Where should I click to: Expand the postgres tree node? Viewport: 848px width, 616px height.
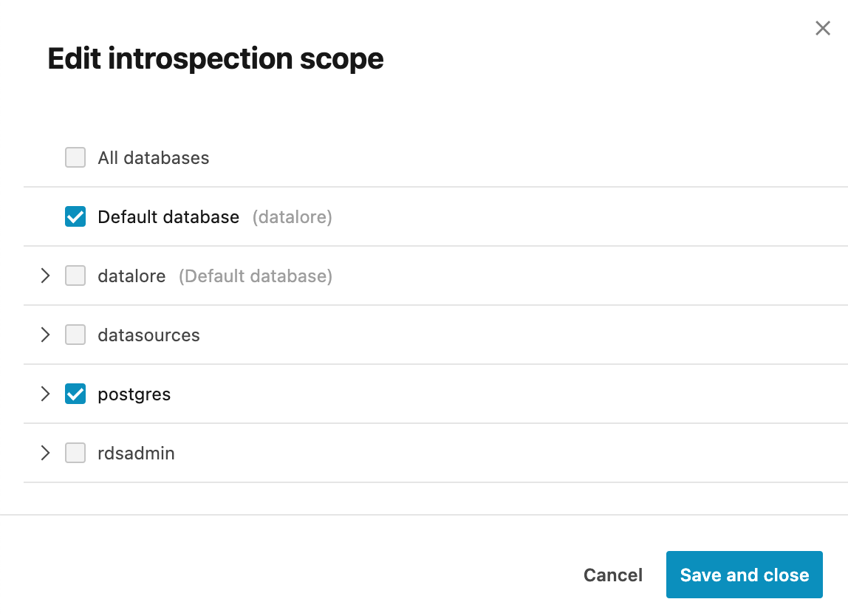click(x=45, y=394)
